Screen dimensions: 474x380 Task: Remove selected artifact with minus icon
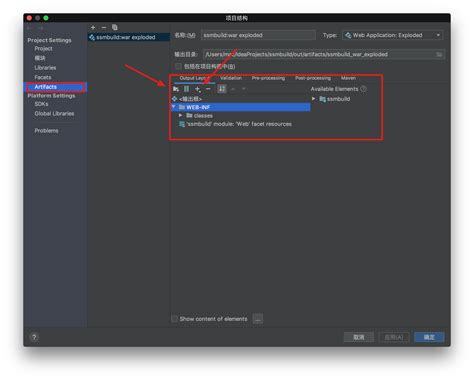point(104,27)
